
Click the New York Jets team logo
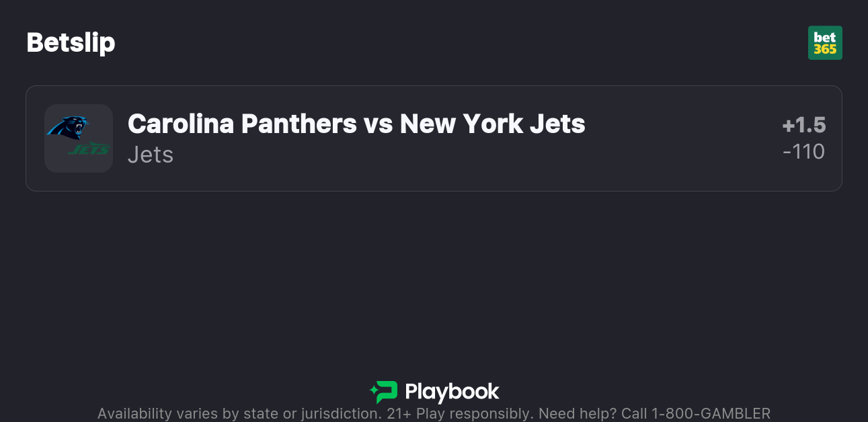click(x=89, y=149)
